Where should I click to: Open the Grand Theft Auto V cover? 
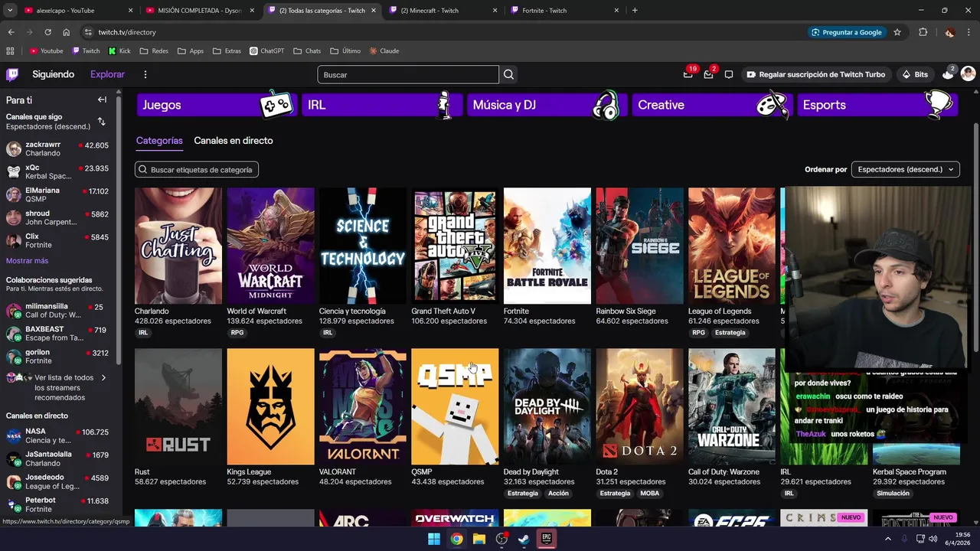pos(455,246)
